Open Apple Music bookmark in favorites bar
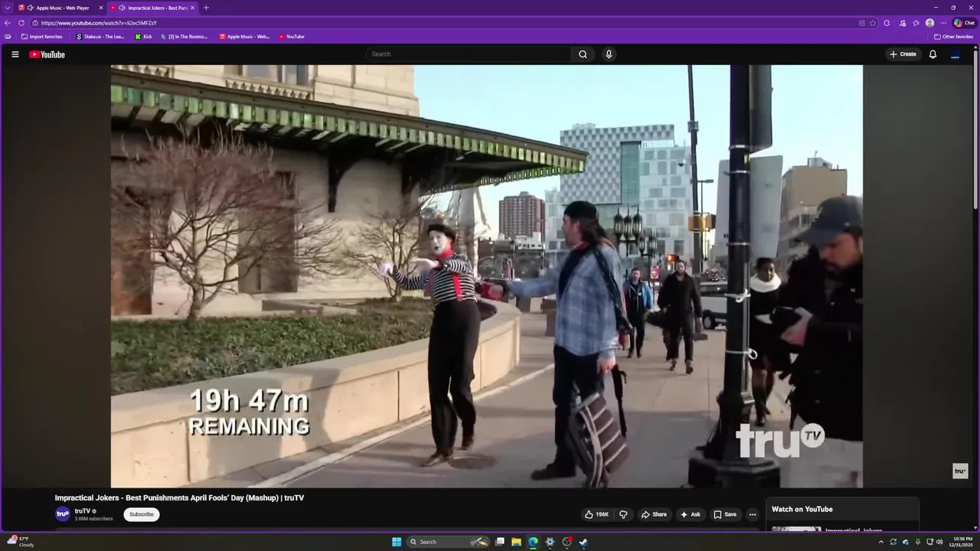Viewport: 980px width, 551px height. [244, 37]
